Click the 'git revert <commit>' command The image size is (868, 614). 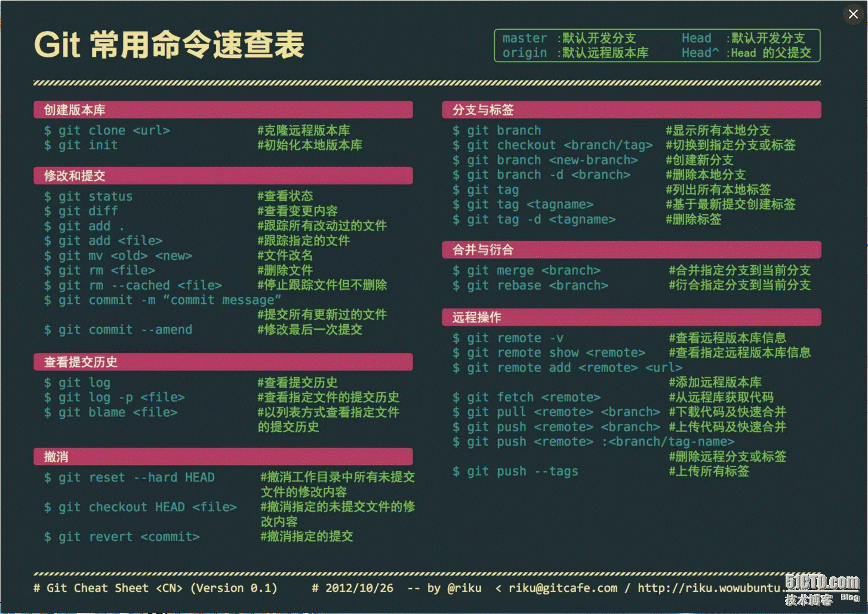pos(122,537)
